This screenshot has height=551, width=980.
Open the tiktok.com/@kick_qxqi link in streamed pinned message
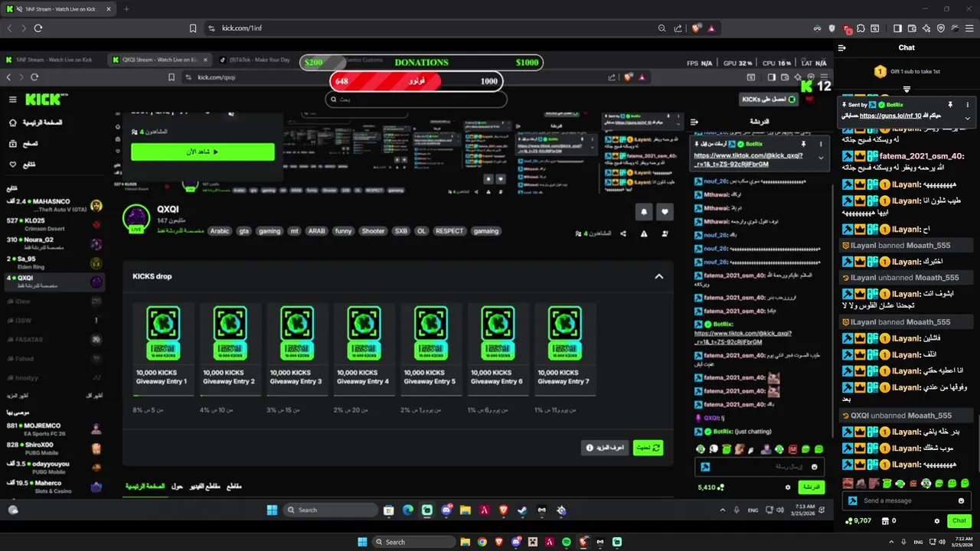click(748, 159)
